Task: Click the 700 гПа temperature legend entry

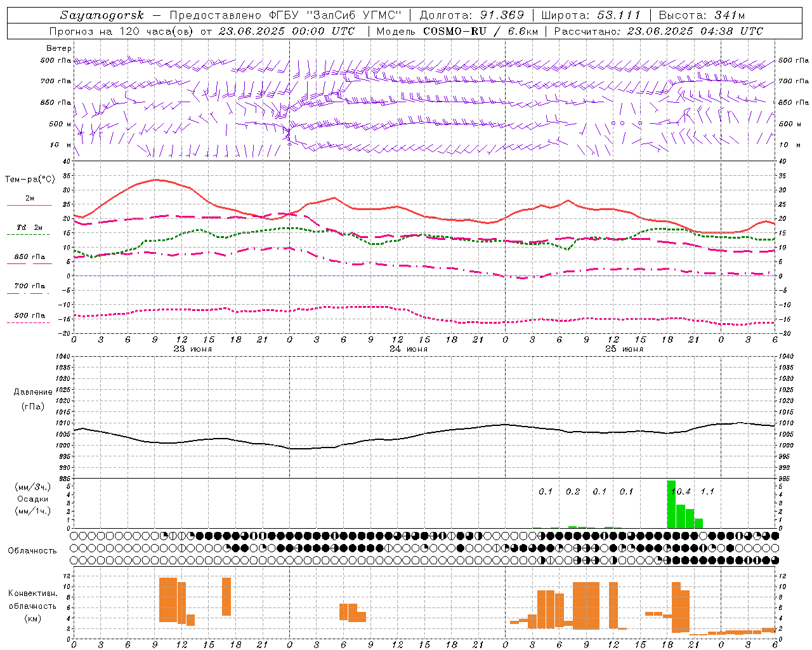Action: [29, 286]
